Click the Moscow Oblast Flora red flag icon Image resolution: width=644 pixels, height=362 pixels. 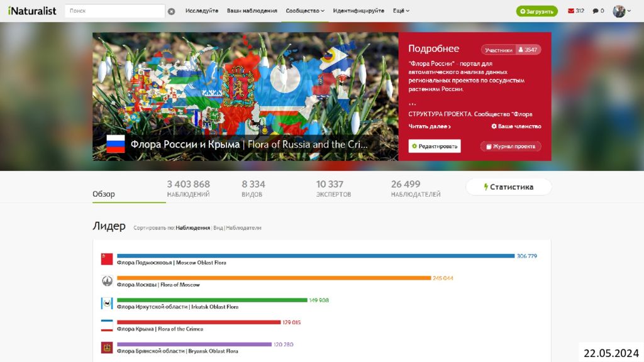tap(107, 259)
